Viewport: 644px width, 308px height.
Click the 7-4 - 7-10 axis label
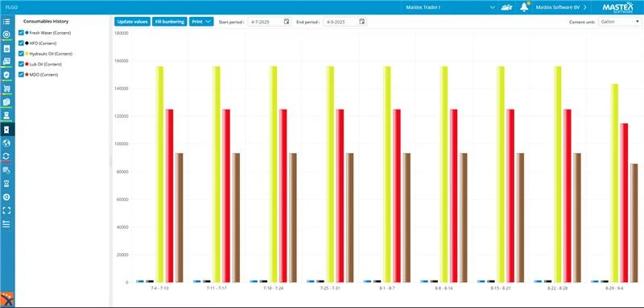tap(159, 289)
